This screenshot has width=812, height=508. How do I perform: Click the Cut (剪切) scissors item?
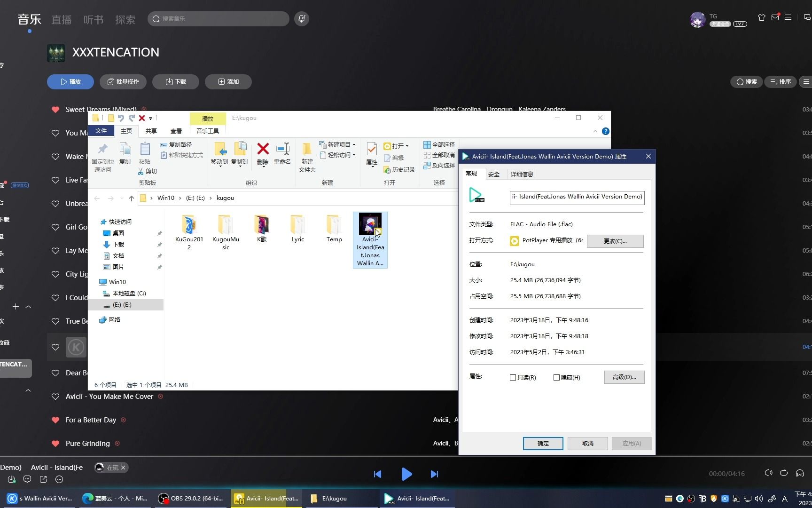coord(147,171)
